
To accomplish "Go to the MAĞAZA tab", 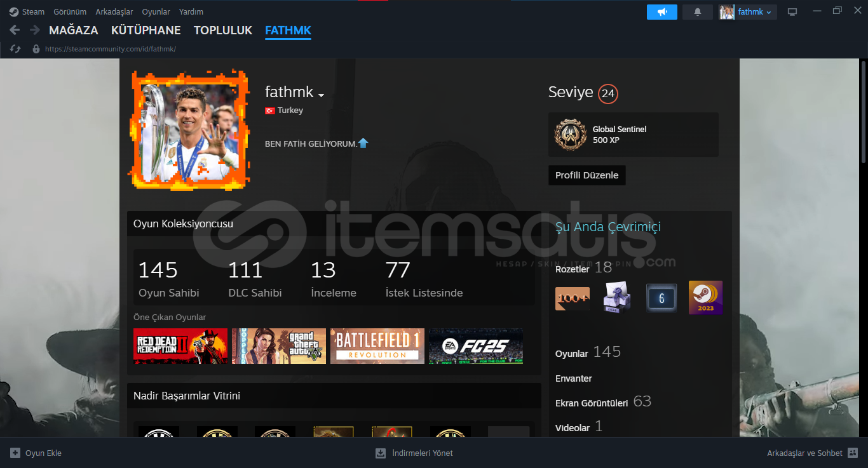I will pyautogui.click(x=74, y=30).
